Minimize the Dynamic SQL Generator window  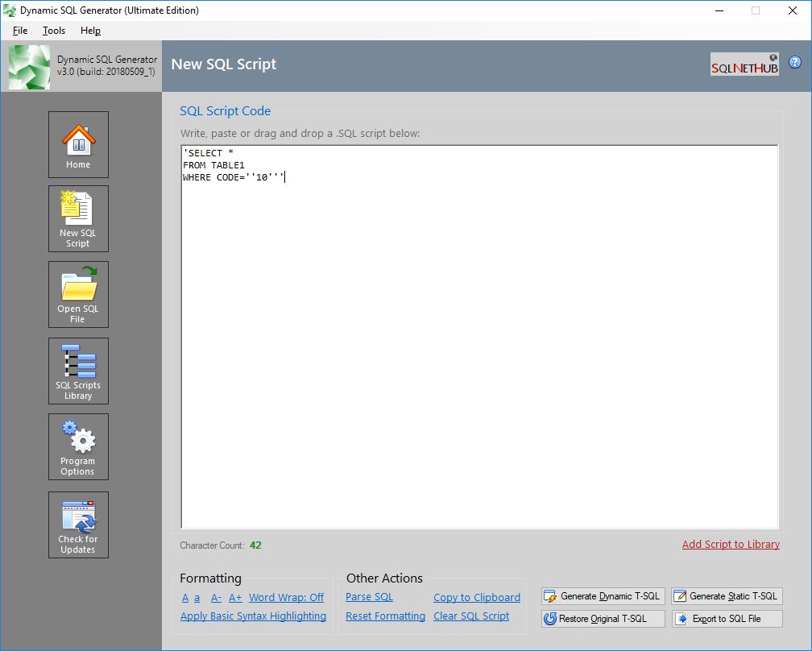719,10
